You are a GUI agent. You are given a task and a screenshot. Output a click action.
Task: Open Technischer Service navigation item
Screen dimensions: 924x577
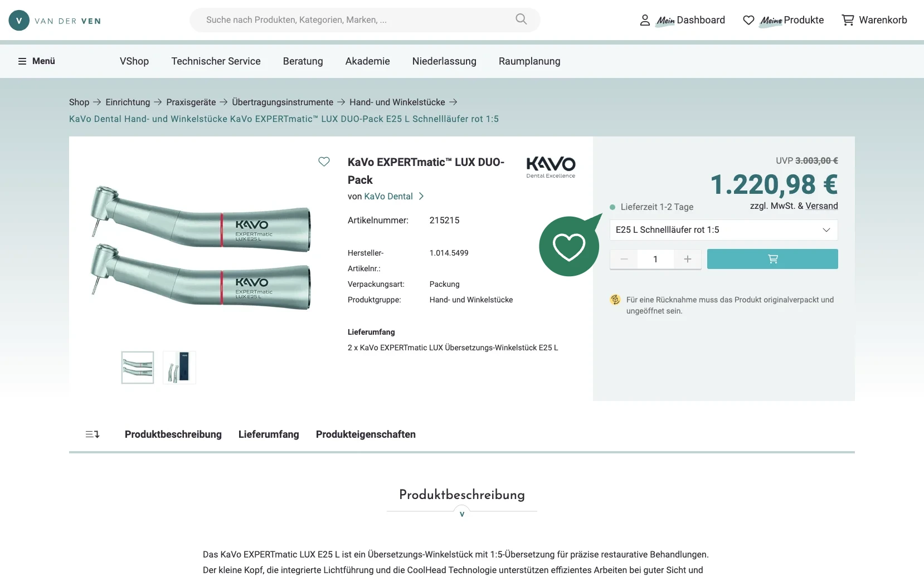216,61
